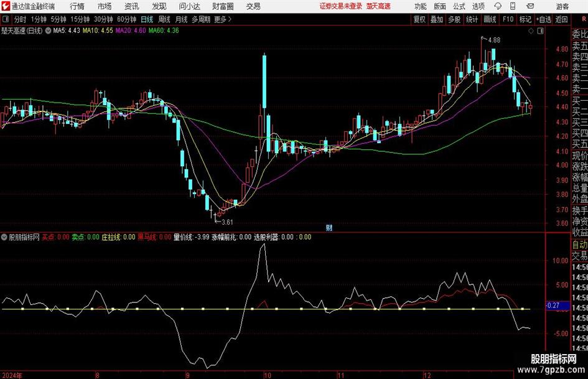Switch to the 1分钟 period
This screenshot has width=588, height=379.
(x=38, y=19)
